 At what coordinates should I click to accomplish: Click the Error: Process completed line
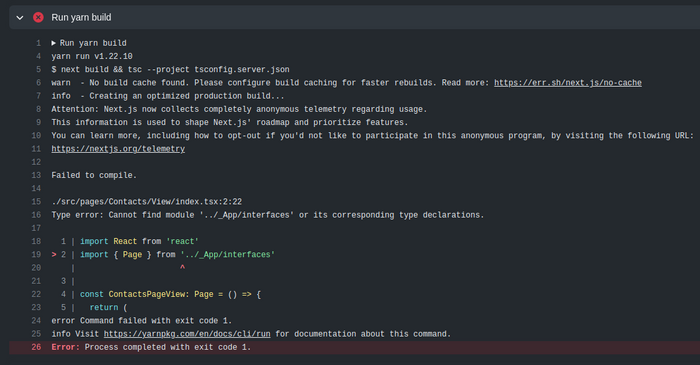click(x=151, y=347)
